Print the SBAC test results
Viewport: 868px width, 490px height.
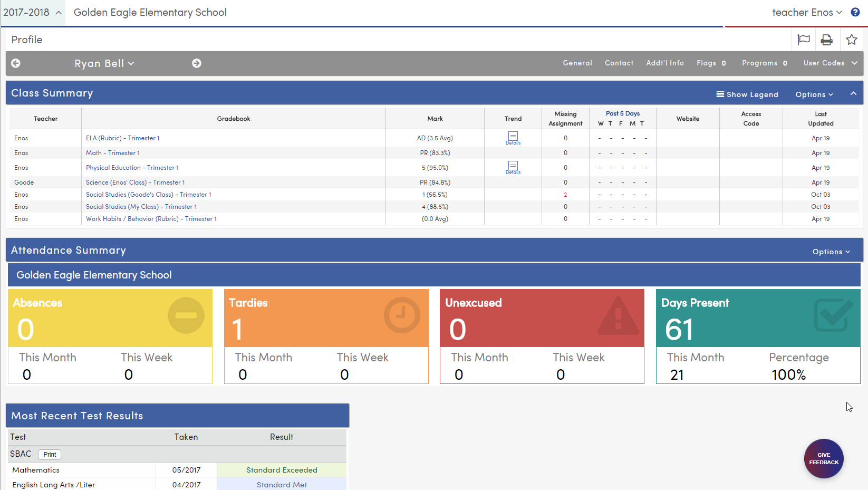49,454
